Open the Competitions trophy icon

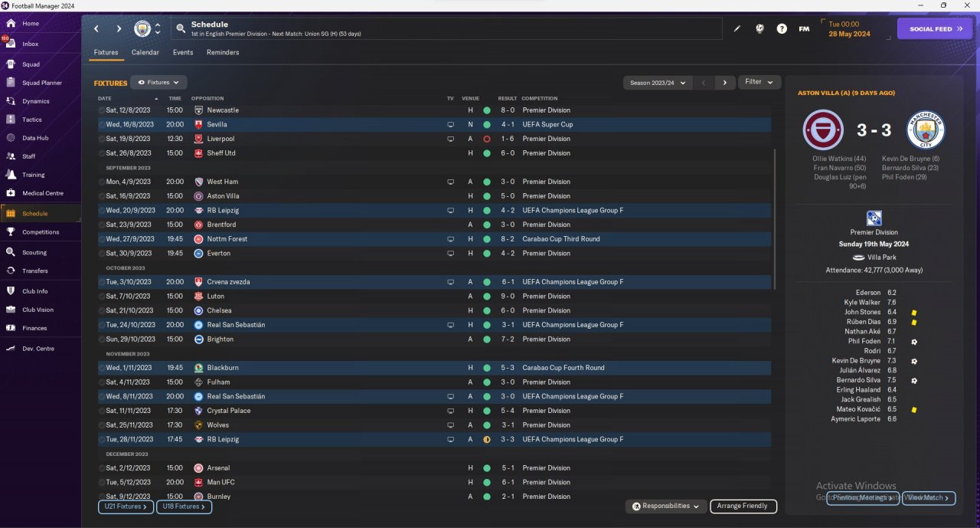[11, 232]
